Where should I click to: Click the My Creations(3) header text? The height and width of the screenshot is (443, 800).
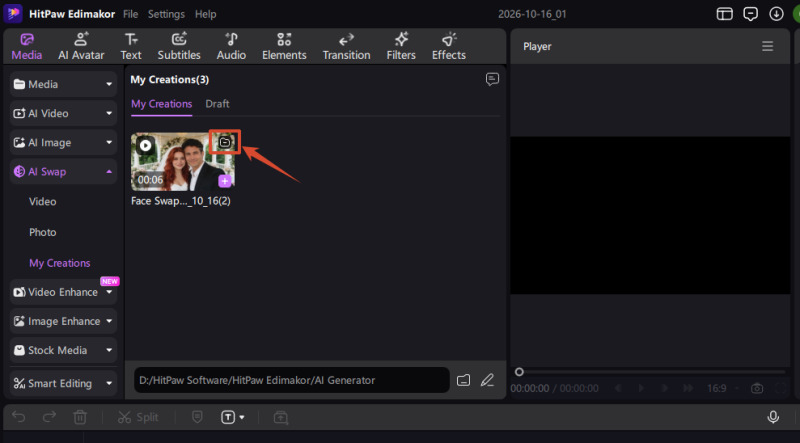[x=169, y=80]
